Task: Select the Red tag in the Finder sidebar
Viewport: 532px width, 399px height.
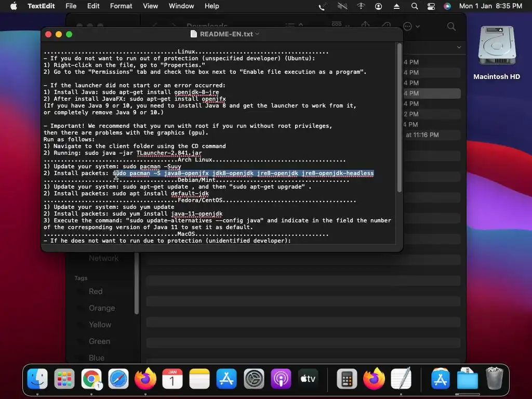Action: pyautogui.click(x=96, y=291)
